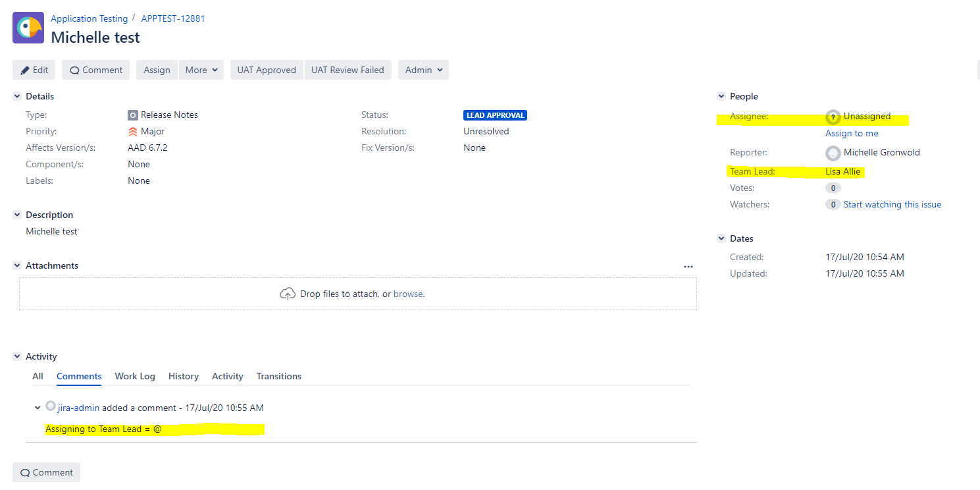The width and height of the screenshot is (980, 490).
Task: Collapse the Activity section
Action: (x=17, y=357)
